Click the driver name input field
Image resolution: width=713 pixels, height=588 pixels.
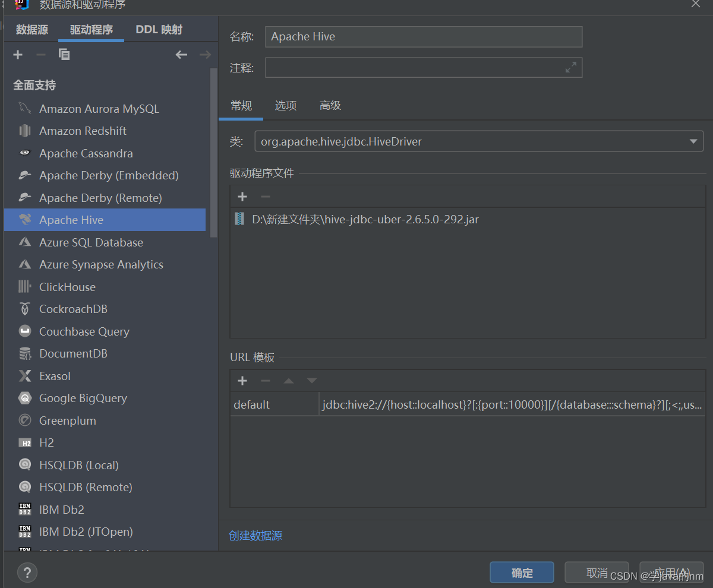coord(424,36)
